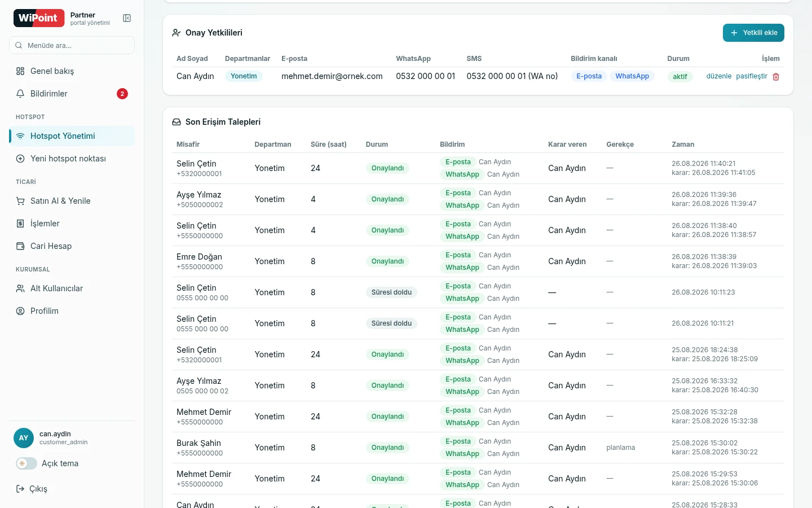812x508 pixels.
Task: Click the Yeni hotspot noktası plus icon
Action: (x=20, y=159)
